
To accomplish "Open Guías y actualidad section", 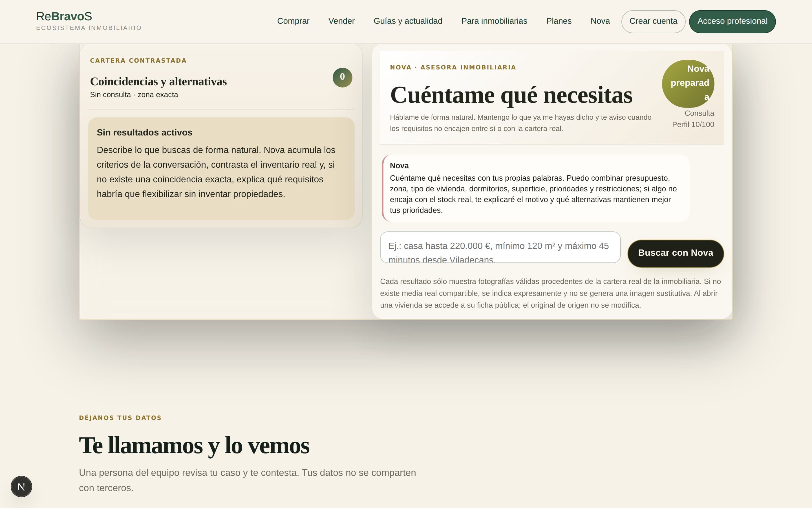I will pyautogui.click(x=408, y=21).
